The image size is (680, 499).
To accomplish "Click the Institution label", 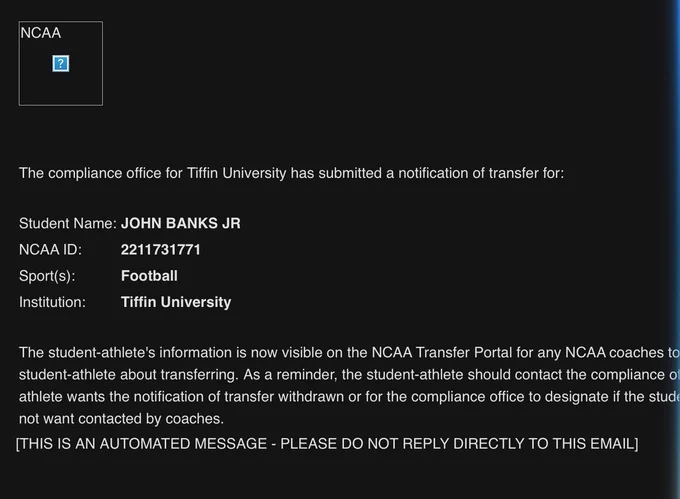I will (x=52, y=302).
